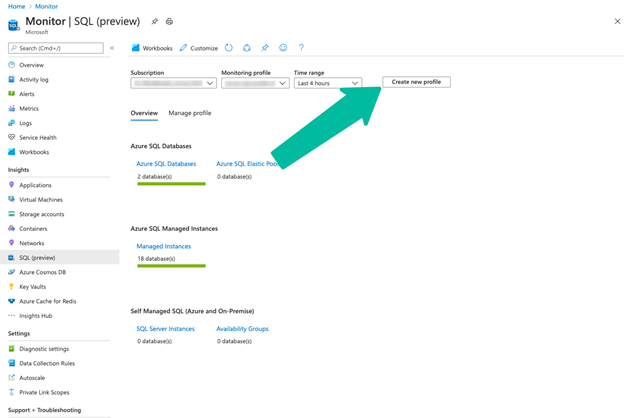624x418 pixels.
Task: Click the '18 database(s)' text
Action: (156, 258)
